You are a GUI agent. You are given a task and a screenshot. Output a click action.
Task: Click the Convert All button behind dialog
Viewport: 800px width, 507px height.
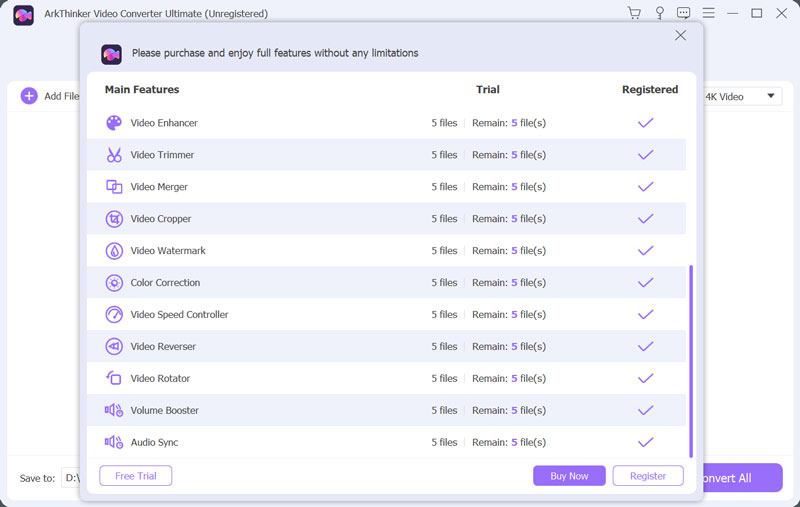click(x=743, y=478)
